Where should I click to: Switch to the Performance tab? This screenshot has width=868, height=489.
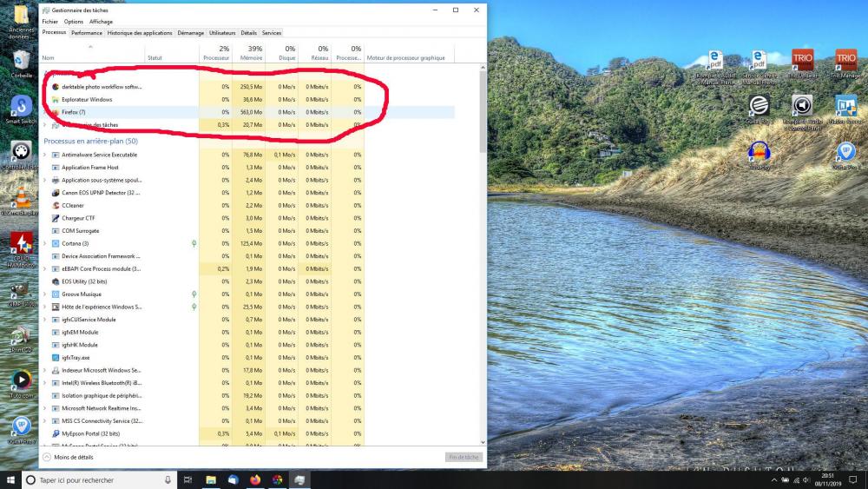pos(86,33)
